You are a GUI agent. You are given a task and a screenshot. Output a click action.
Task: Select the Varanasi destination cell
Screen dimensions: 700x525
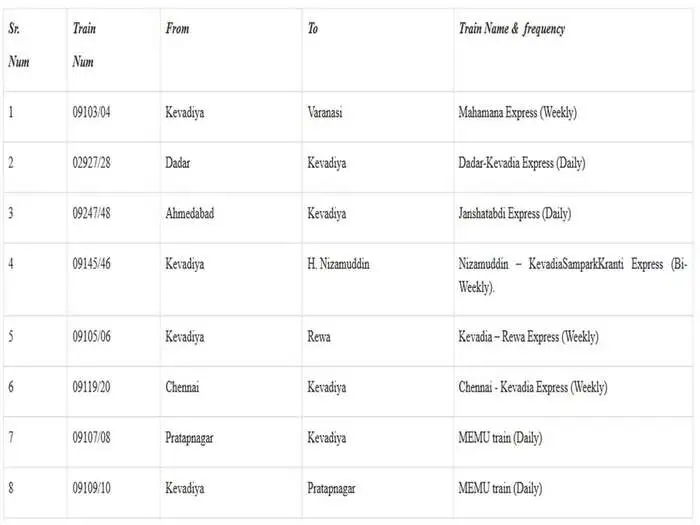point(325,113)
